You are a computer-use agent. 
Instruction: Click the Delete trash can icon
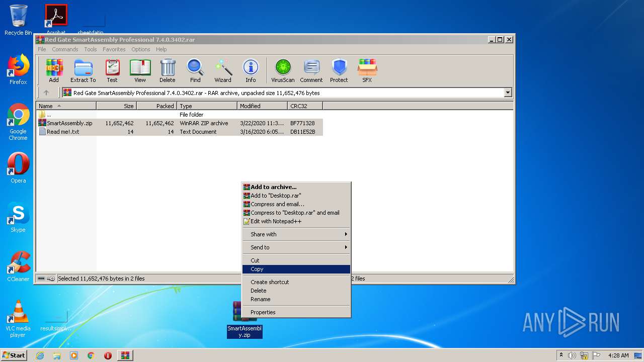pos(168,71)
